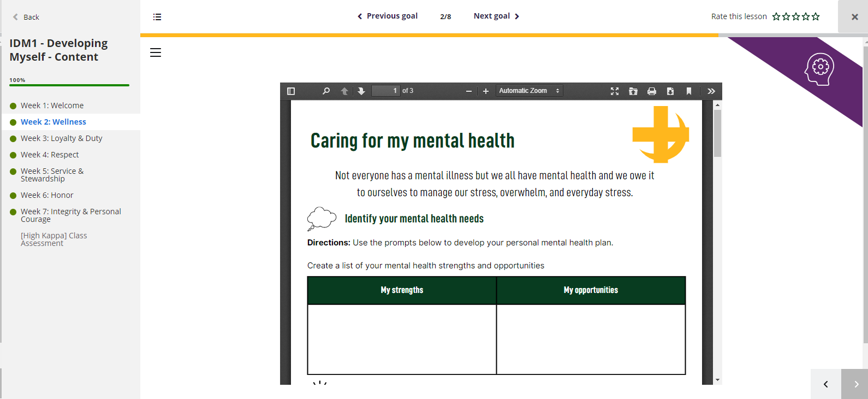Viewport: 868px width, 399px height.
Task: Select Week 3: Loyalty & Duty
Action: pyautogui.click(x=61, y=138)
